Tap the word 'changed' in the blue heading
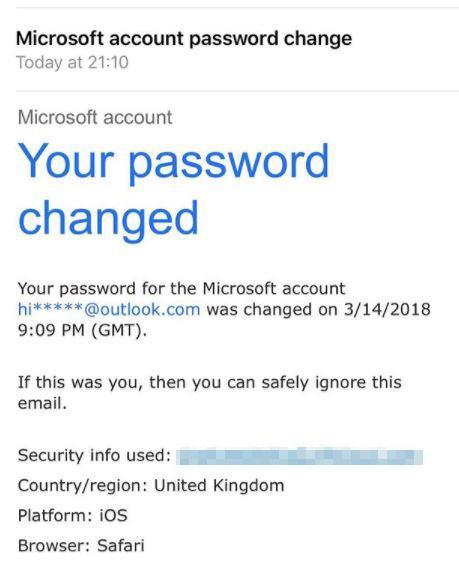The height and width of the screenshot is (563, 459). coord(108,220)
